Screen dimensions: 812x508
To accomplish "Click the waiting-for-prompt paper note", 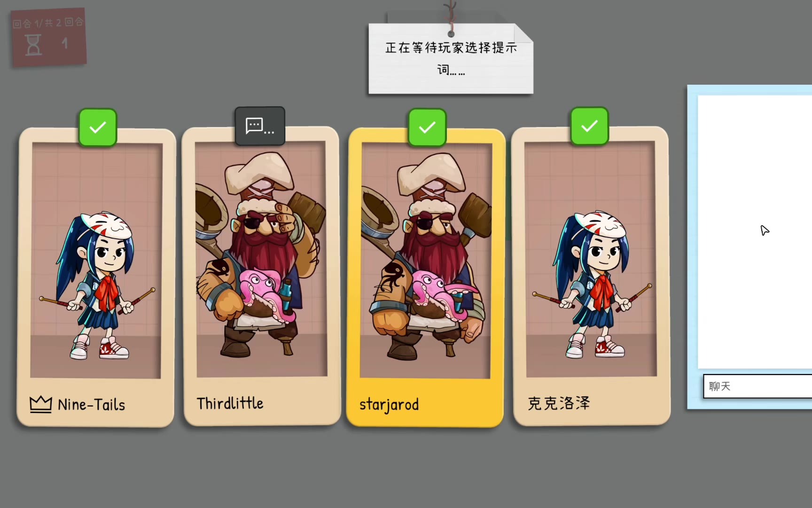I will [x=451, y=59].
